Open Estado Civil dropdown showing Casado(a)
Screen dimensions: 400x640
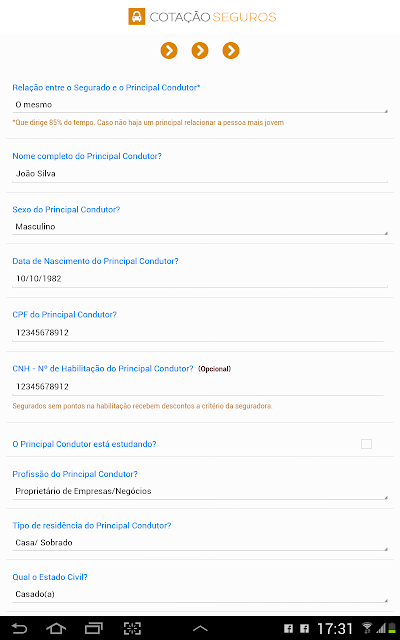200,594
